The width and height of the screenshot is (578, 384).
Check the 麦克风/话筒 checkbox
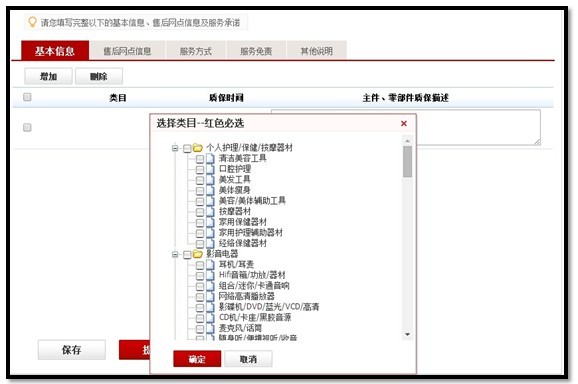200,329
